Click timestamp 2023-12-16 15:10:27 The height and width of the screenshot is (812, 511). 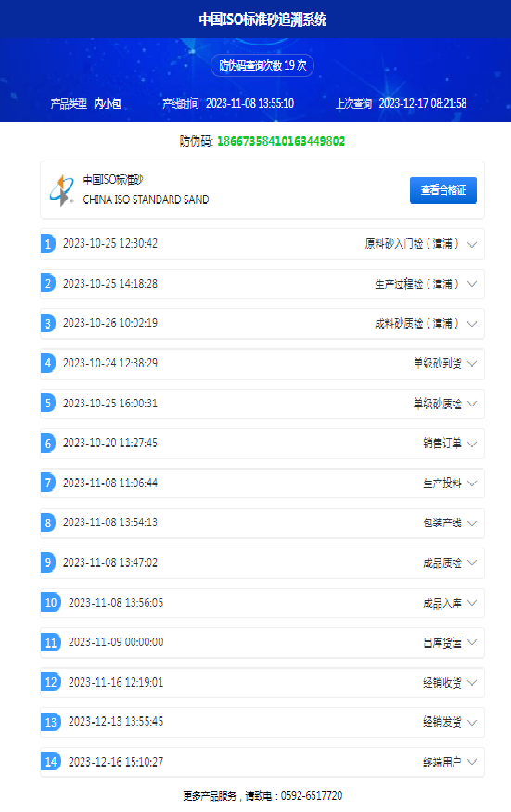(x=116, y=762)
